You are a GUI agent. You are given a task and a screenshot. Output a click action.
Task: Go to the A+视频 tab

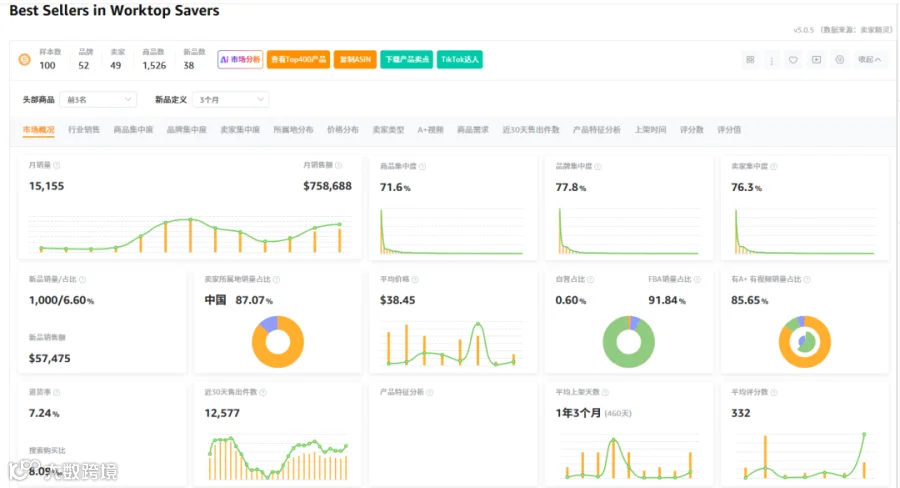(x=430, y=130)
